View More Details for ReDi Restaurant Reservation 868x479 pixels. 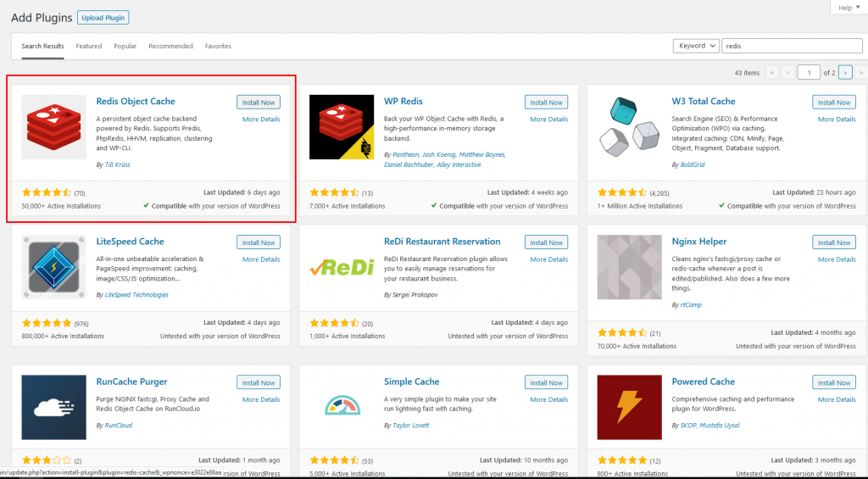tap(549, 259)
